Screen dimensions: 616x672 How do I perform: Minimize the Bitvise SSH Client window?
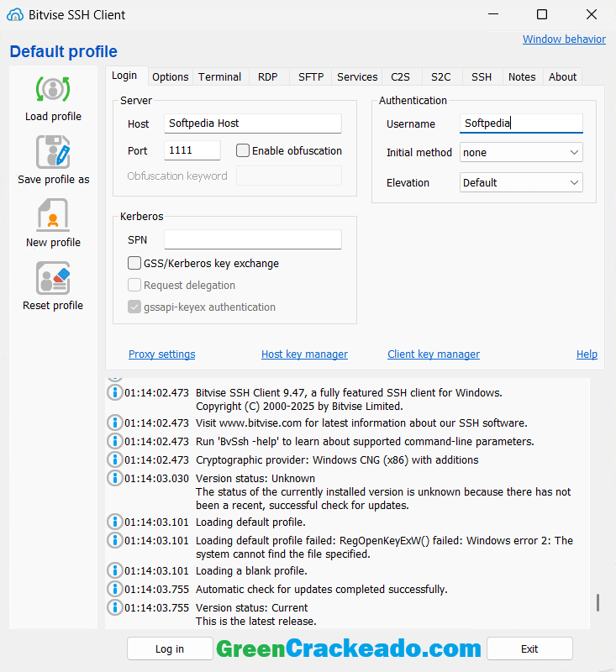tap(493, 14)
